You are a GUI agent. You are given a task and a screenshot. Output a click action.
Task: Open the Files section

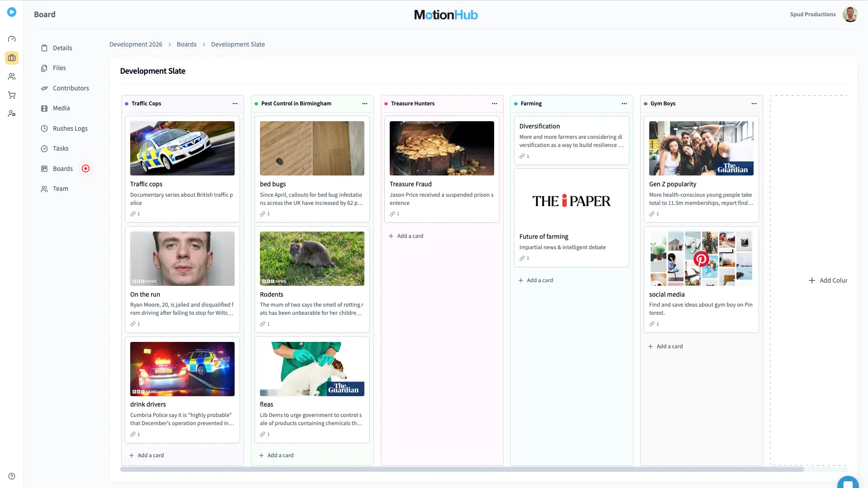coord(44,68)
